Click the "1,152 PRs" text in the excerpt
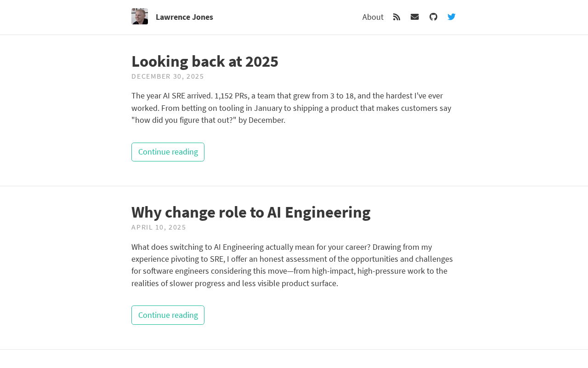 231,96
